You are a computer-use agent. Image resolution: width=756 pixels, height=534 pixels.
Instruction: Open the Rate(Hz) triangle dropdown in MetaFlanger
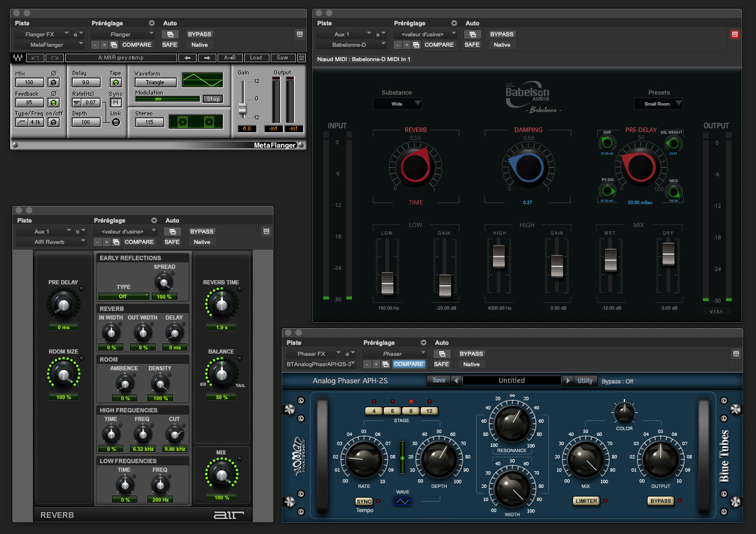coord(77,103)
